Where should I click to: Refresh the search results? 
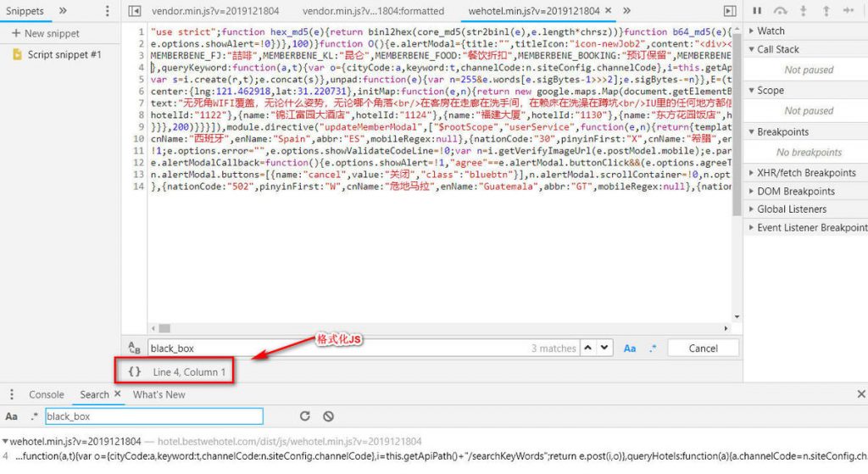305,415
